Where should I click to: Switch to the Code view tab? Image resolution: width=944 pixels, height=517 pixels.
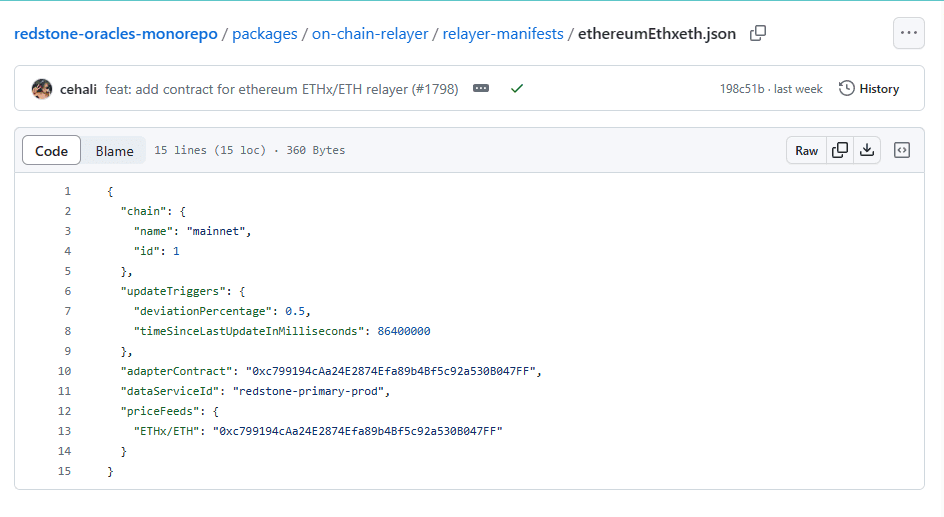[52, 151]
